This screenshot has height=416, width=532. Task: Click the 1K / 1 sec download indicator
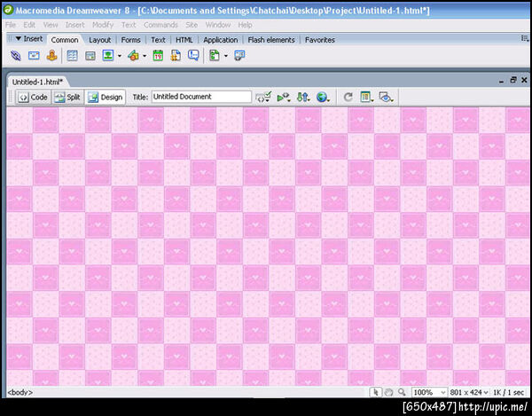pos(508,393)
